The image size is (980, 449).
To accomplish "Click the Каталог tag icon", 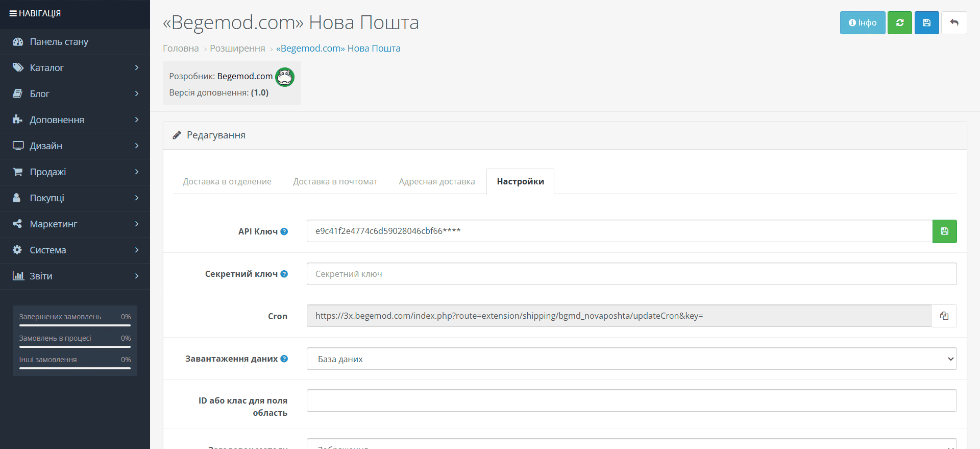I will 18,67.
